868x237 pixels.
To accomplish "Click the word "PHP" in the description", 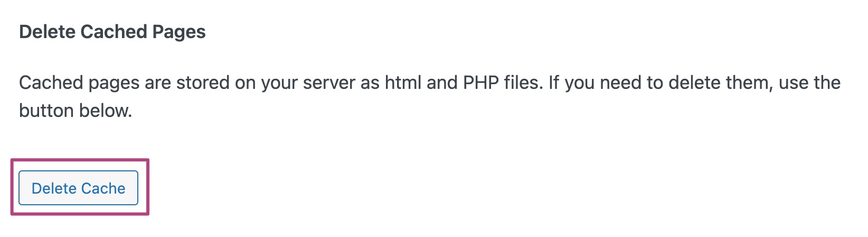I will click(x=479, y=83).
